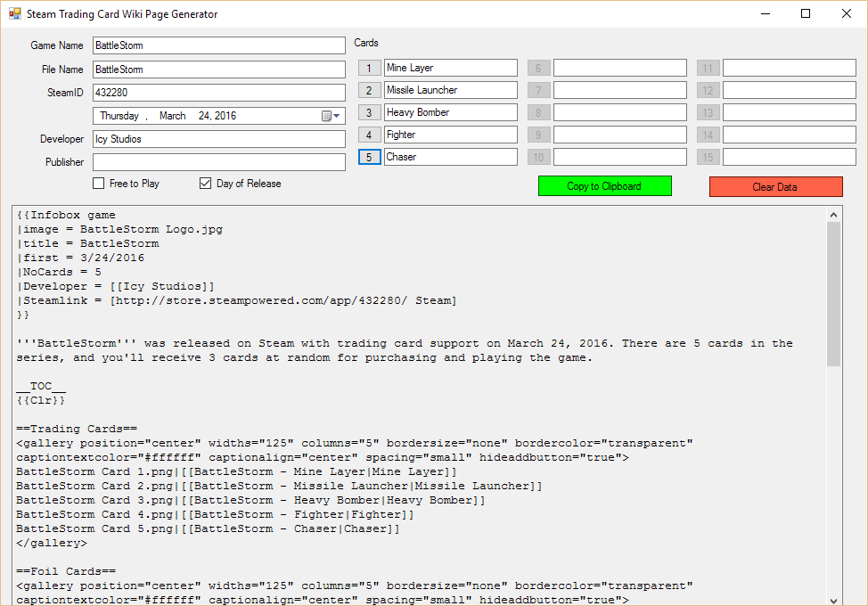868x606 pixels.
Task: Click the Developer field Icy Studios
Action: pyautogui.click(x=219, y=139)
